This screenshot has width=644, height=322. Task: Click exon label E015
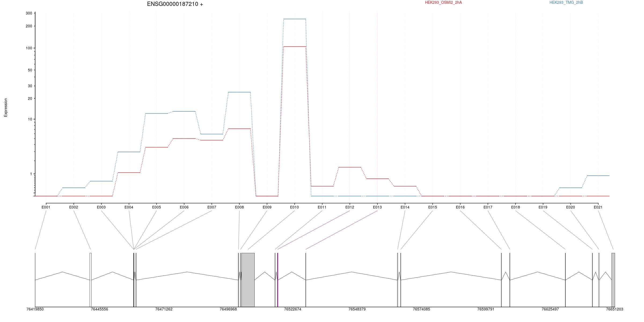click(x=433, y=207)
